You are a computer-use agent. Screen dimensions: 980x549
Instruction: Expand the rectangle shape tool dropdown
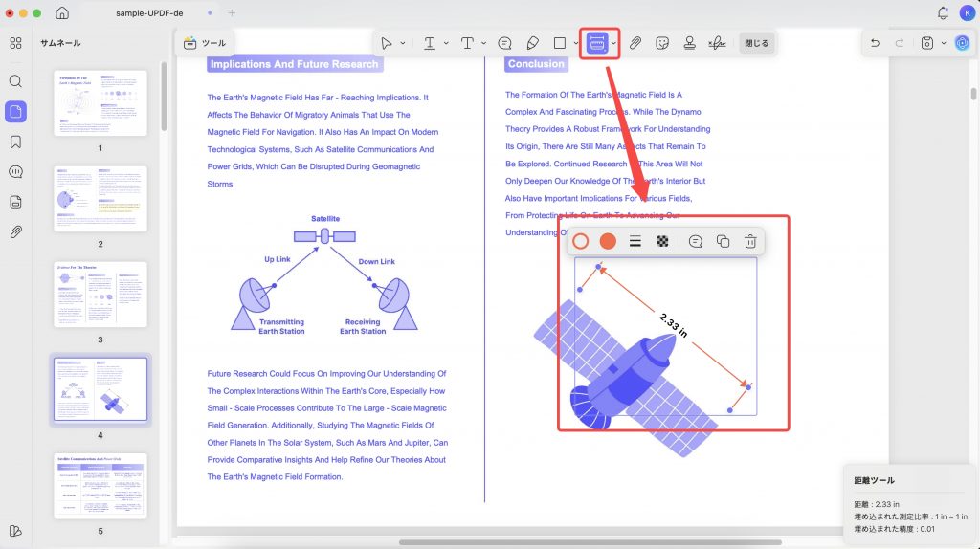click(x=575, y=43)
